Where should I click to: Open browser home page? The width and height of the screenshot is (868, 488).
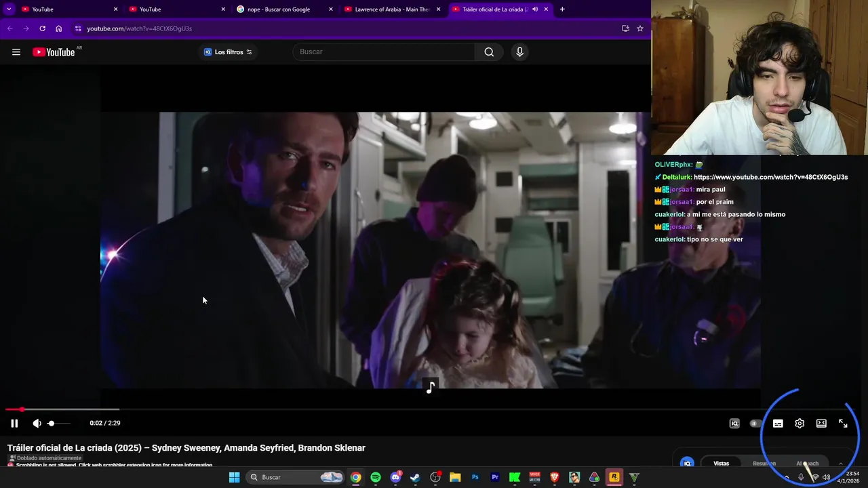point(58,28)
